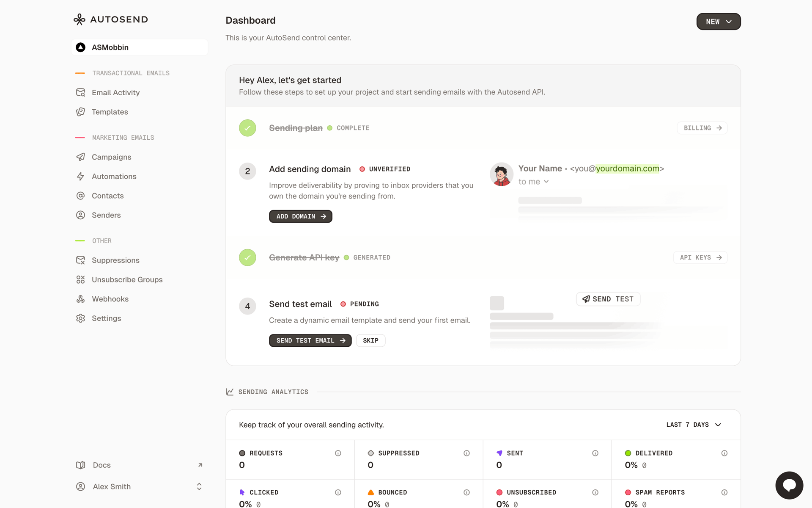
Task: Show info for DELIVERED metric
Action: click(724, 453)
